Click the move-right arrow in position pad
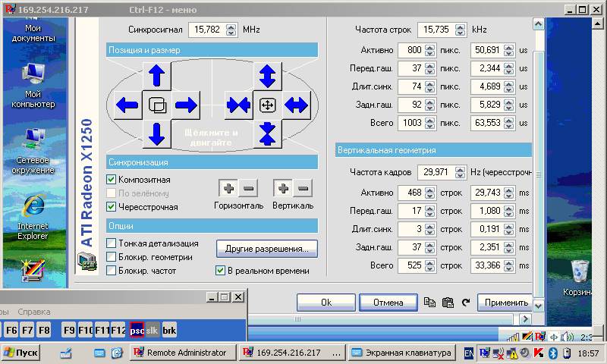This screenshot has height=364, width=607. coord(185,104)
